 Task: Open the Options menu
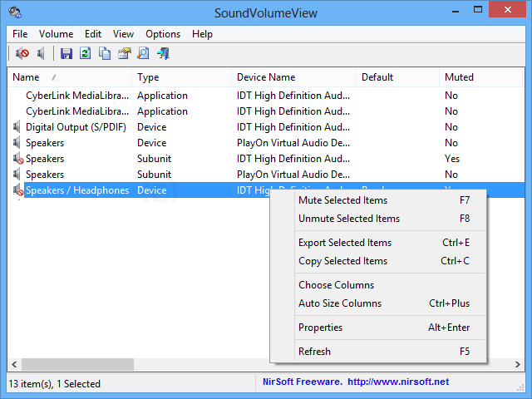click(x=163, y=34)
